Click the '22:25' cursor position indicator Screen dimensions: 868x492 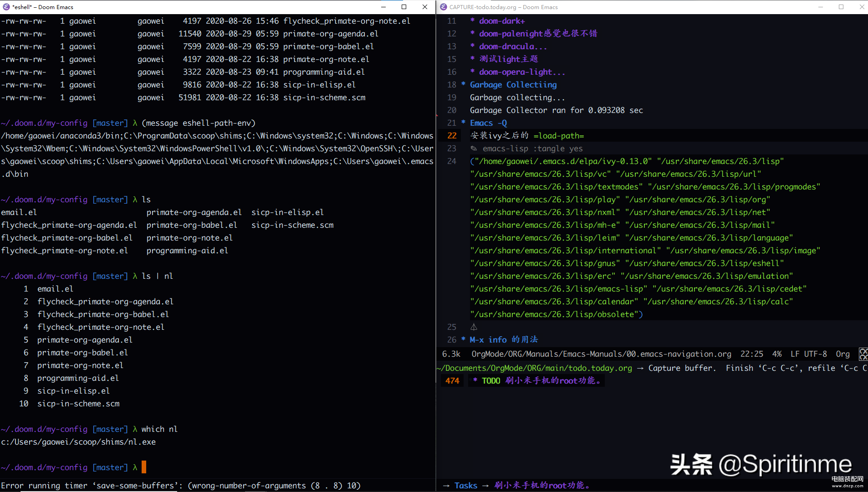(752, 354)
